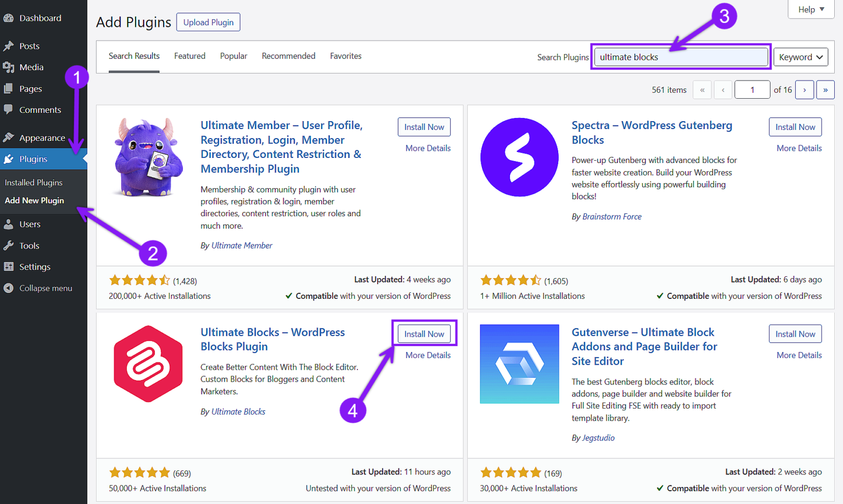
Task: Open the Keyword search dropdown
Action: (800, 56)
